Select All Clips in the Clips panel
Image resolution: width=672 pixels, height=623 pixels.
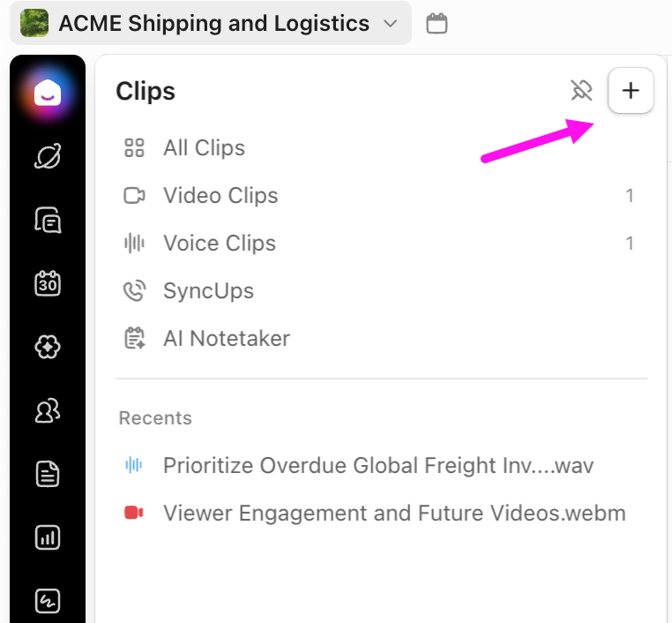[x=204, y=148]
